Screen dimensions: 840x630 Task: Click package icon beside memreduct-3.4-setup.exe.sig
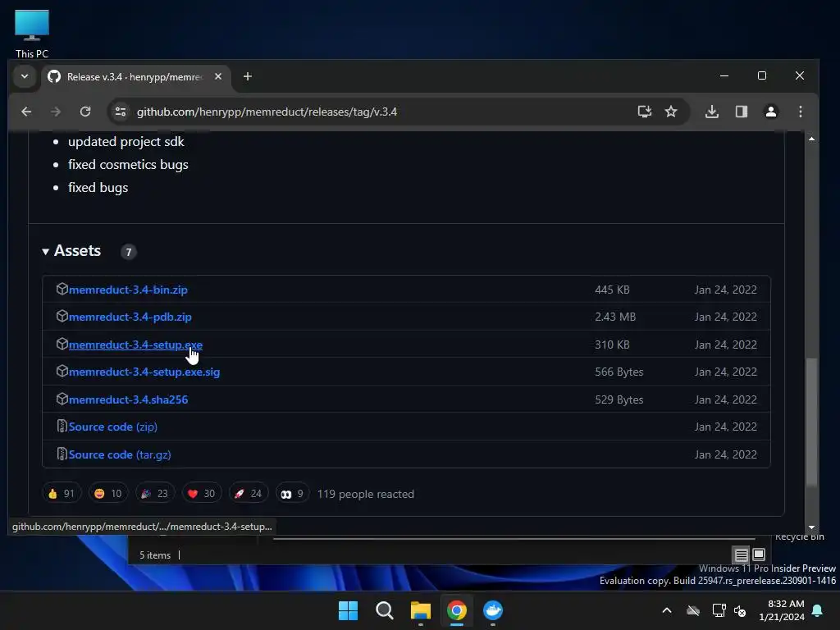(62, 371)
